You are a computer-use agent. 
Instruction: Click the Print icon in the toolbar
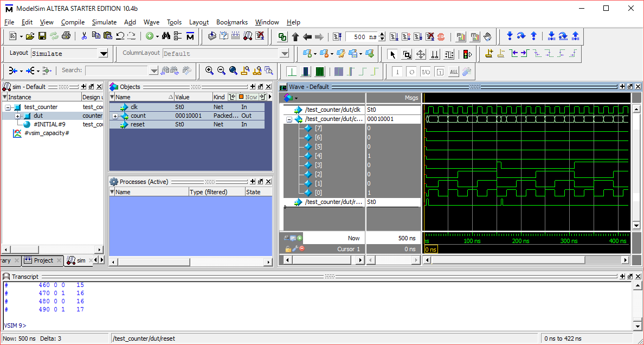click(x=66, y=36)
